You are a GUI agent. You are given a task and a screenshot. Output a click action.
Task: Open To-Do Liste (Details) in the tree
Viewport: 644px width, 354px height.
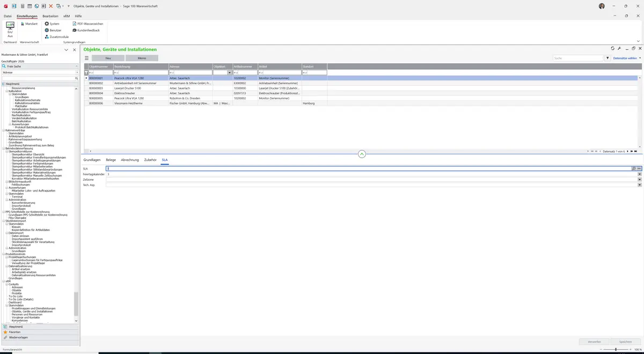point(21,299)
